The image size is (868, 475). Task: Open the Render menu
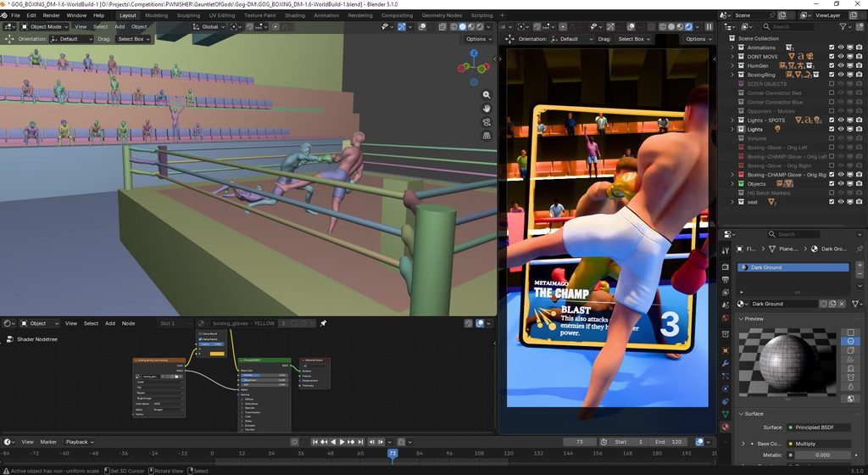tap(51, 15)
